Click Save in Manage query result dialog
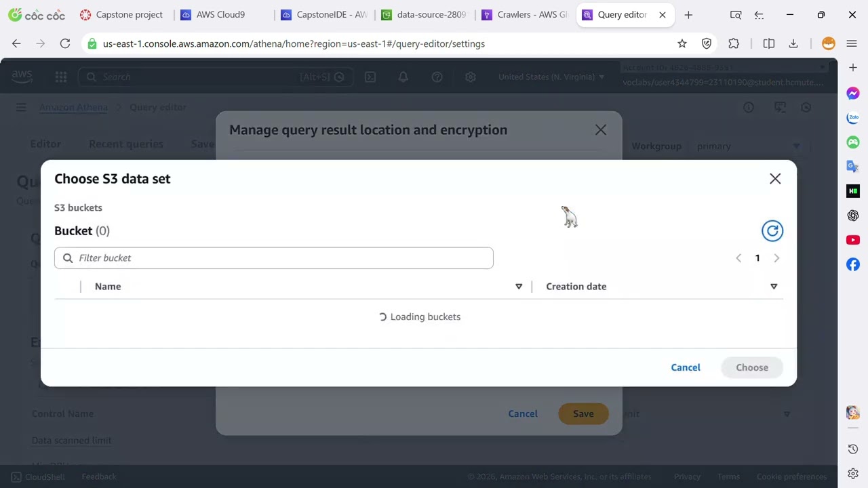 (583, 413)
